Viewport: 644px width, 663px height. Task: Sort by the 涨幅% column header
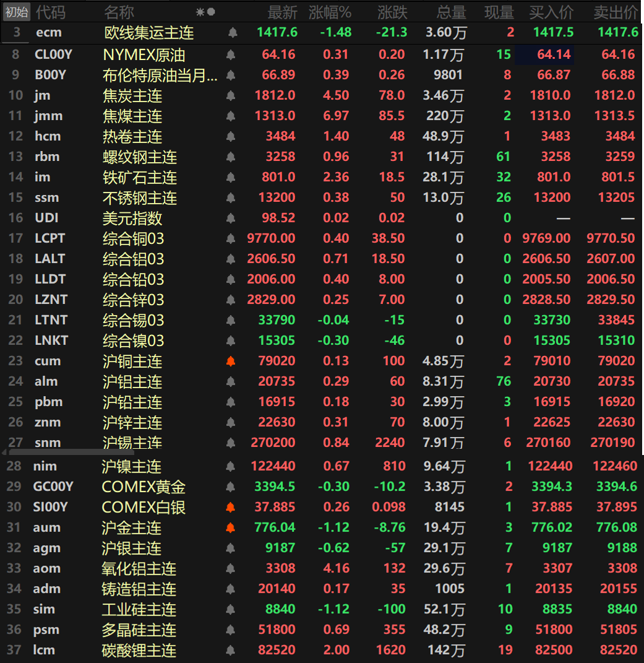[330, 12]
